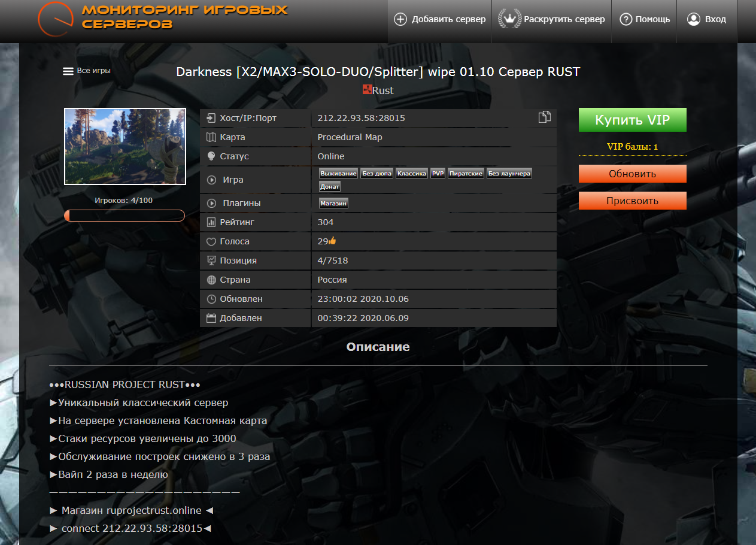Screen dimensions: 756x545
Task: Click the question mark help icon
Action: pyautogui.click(x=626, y=19)
